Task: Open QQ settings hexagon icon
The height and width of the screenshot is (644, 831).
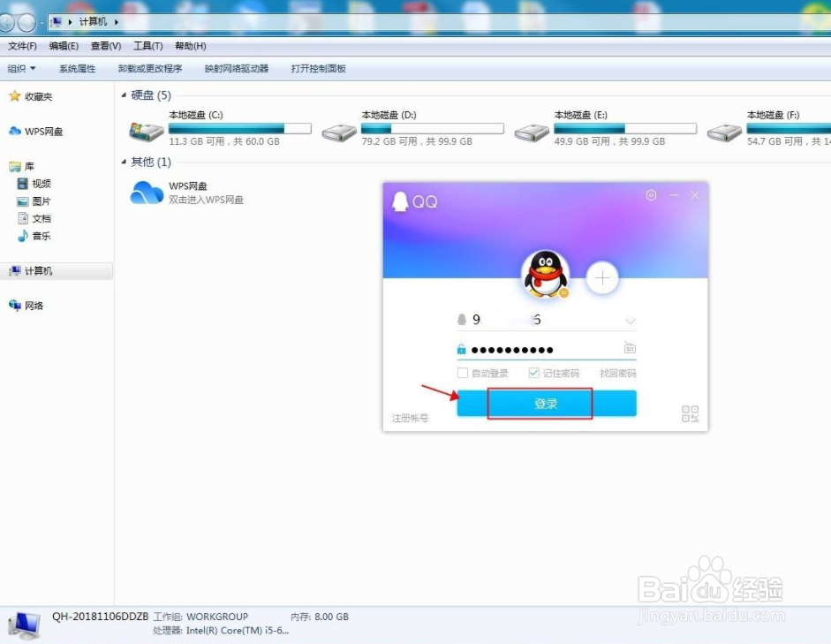Action: click(x=652, y=195)
